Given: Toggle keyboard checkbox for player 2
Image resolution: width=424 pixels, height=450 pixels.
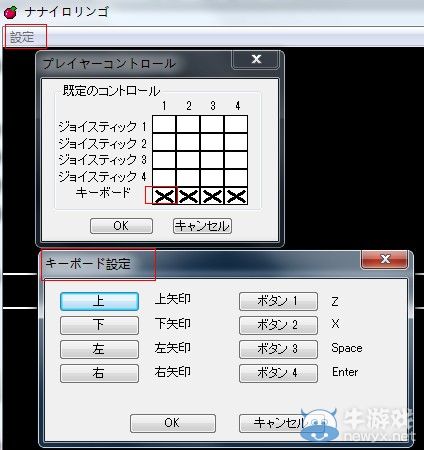Looking at the screenshot, I should click(188, 196).
